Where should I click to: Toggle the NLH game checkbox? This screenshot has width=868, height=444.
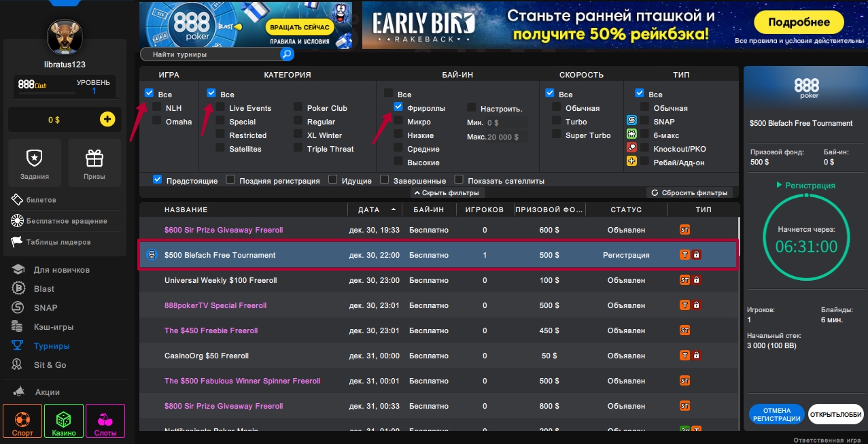[x=157, y=107]
